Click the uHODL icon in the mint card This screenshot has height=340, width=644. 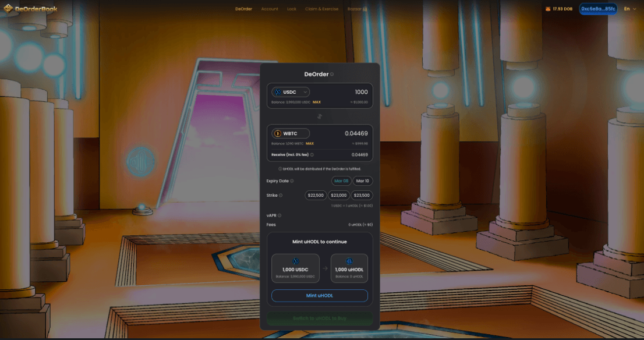pos(349,261)
